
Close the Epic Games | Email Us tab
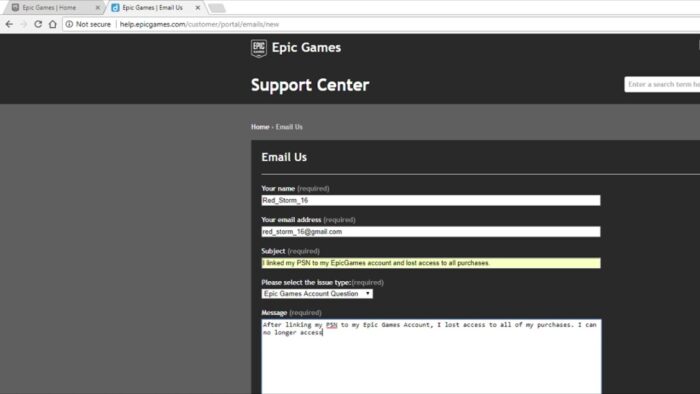click(198, 8)
